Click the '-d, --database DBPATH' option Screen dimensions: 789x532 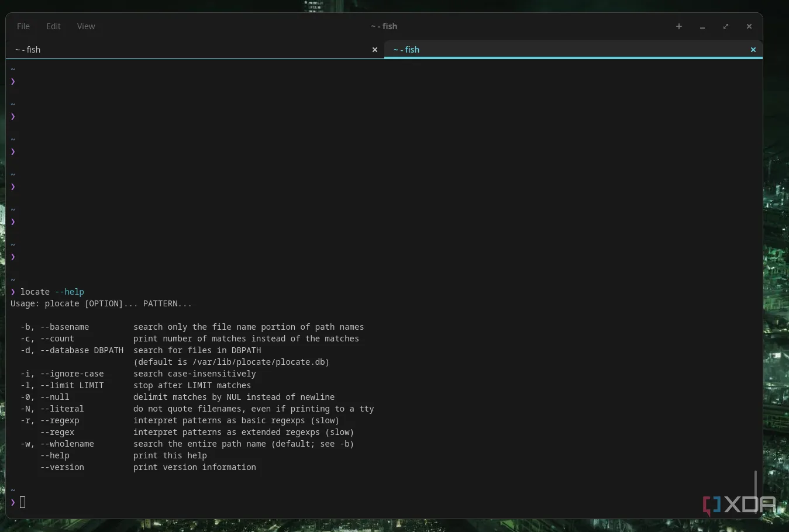pos(72,350)
